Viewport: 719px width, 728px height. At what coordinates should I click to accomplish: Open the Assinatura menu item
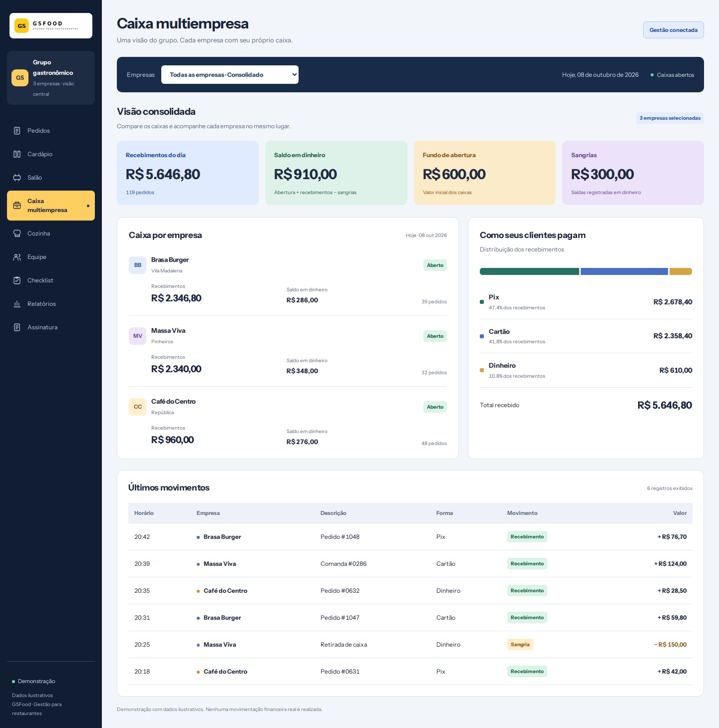click(51, 327)
